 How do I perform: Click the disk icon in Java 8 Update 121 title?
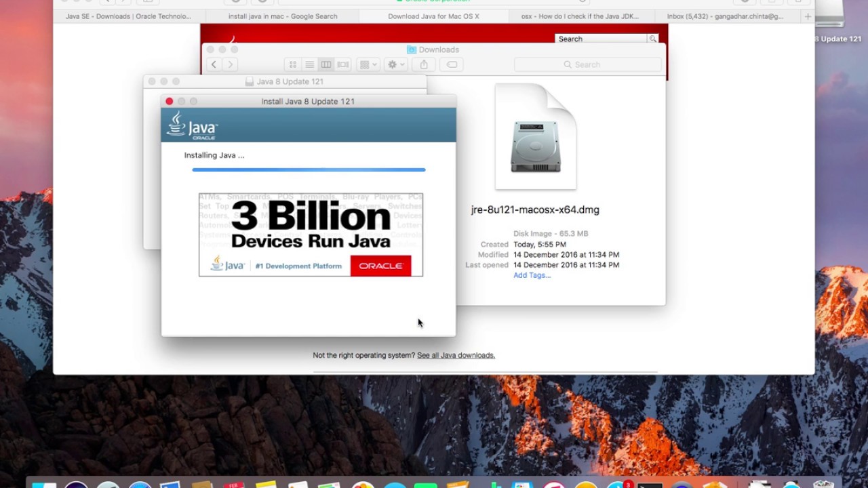coord(250,81)
